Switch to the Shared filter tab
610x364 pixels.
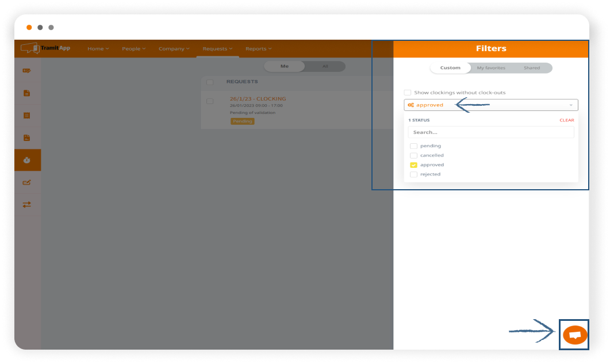[x=531, y=68]
